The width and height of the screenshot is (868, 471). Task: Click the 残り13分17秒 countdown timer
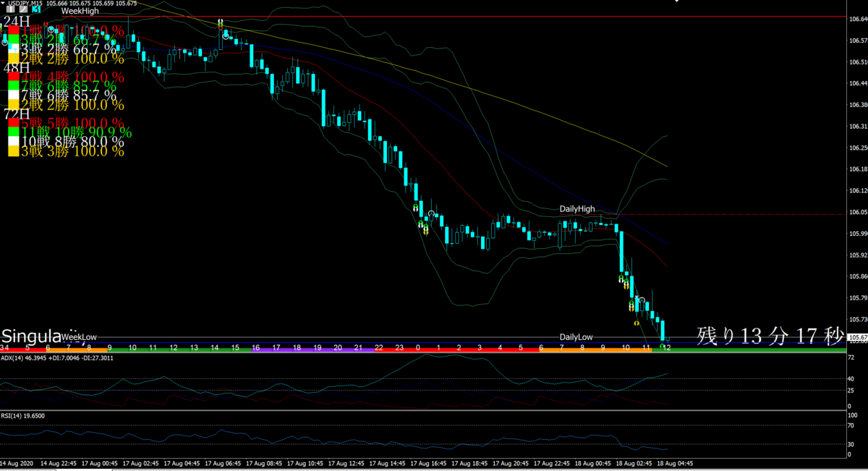[770, 336]
